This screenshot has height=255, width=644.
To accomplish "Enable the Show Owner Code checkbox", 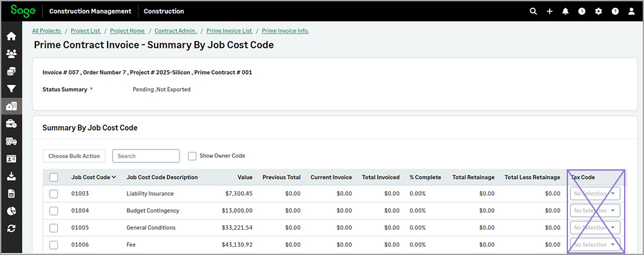I will [192, 156].
